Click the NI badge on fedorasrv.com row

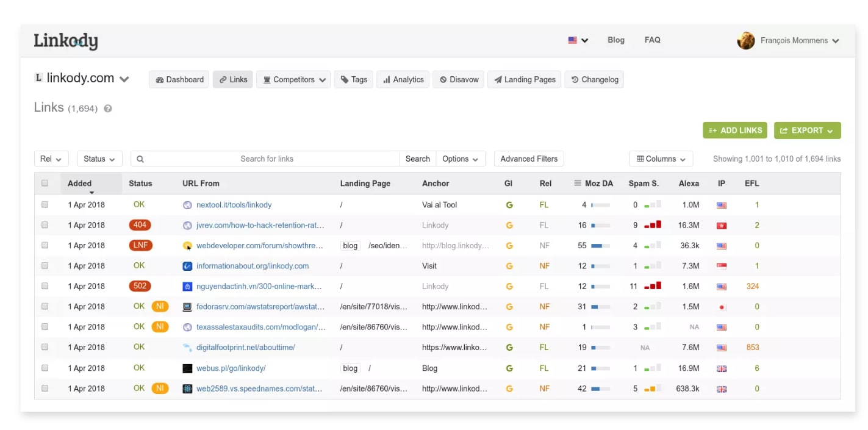point(160,306)
